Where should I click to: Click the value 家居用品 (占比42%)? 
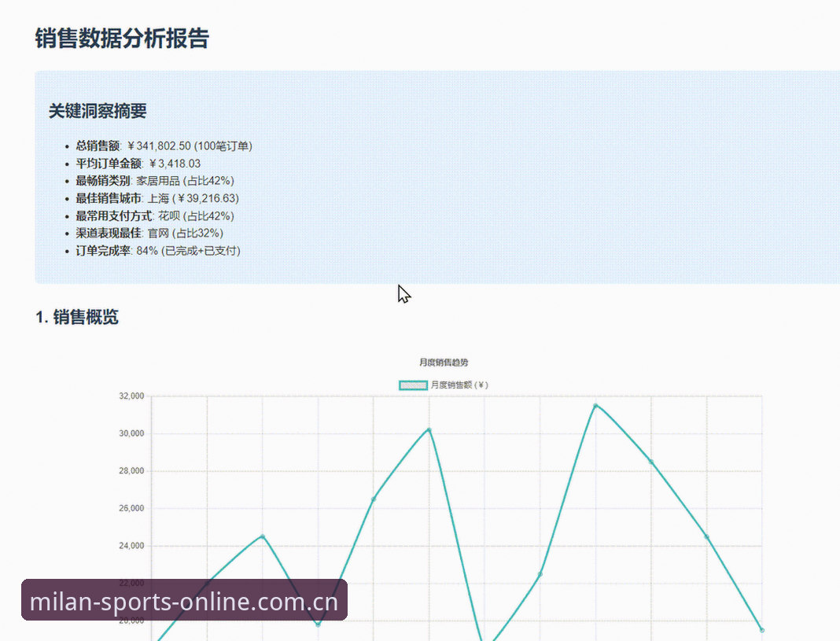click(185, 180)
